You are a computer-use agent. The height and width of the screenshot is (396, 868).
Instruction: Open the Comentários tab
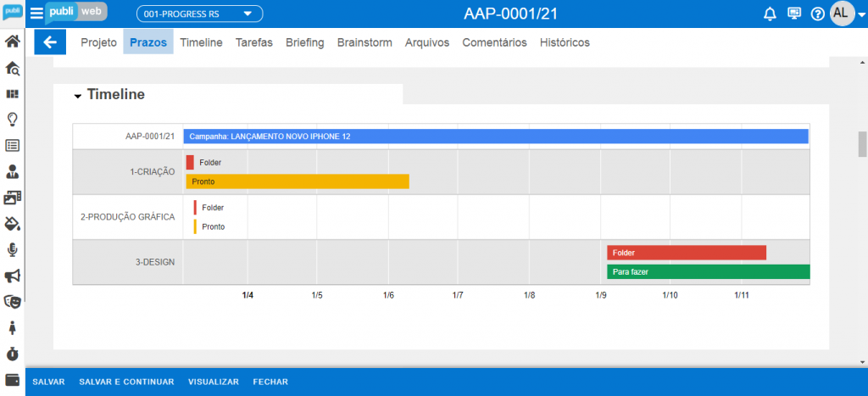pyautogui.click(x=494, y=42)
